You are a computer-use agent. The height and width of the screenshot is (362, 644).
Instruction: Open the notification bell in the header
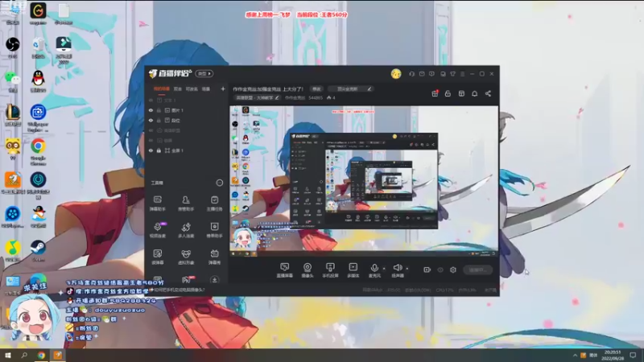pyautogui.click(x=474, y=93)
